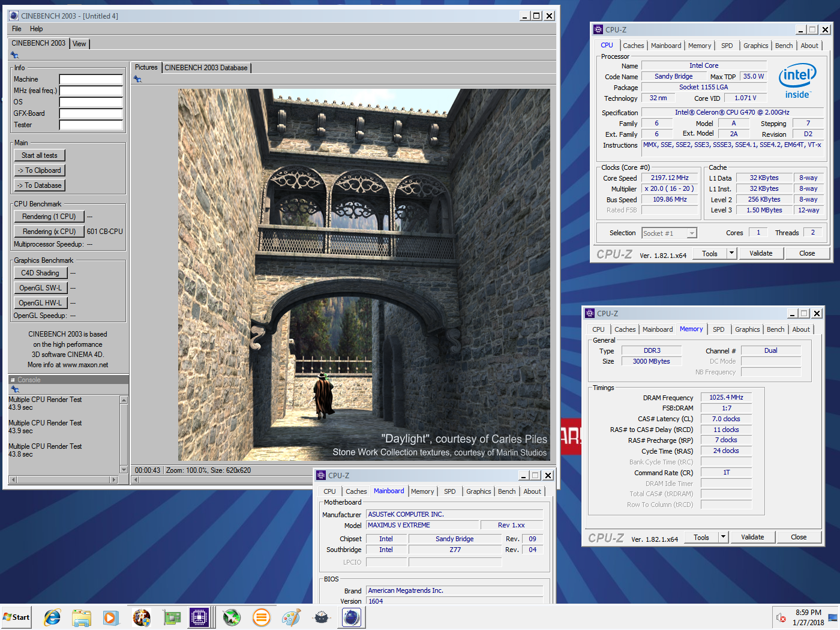Open the SPD tab in the CPU-Z Memory window
Viewport: 840px width, 630px height.
tap(719, 329)
